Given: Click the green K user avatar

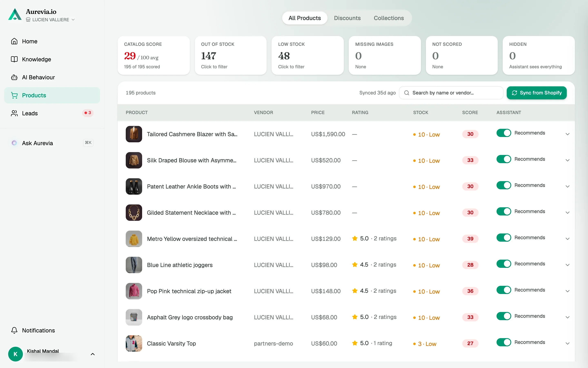Looking at the screenshot, I should coord(15,354).
